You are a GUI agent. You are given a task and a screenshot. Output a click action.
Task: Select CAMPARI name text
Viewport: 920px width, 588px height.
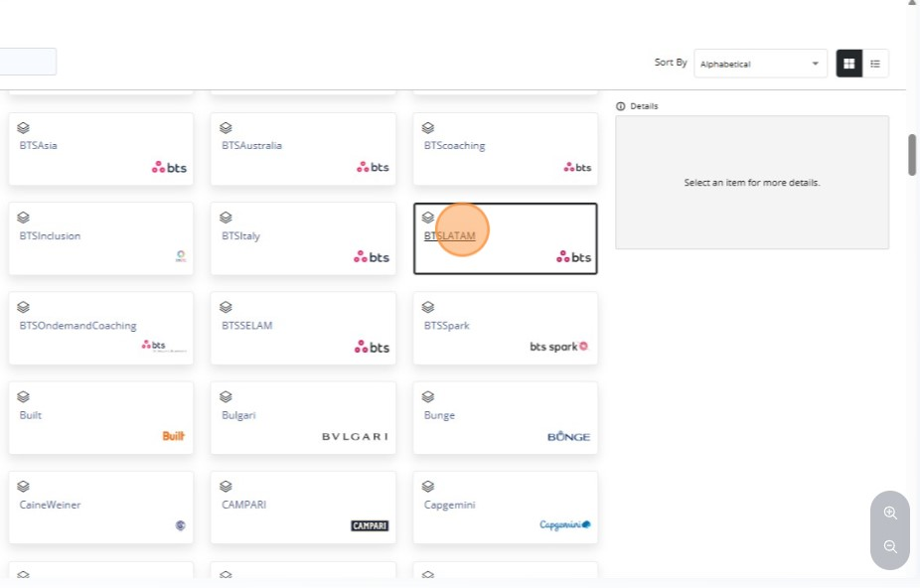[x=244, y=506]
